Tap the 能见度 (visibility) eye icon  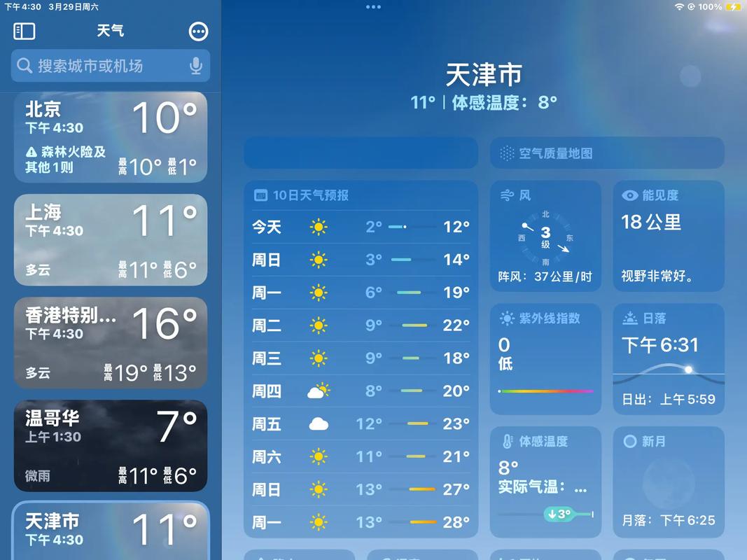(631, 195)
